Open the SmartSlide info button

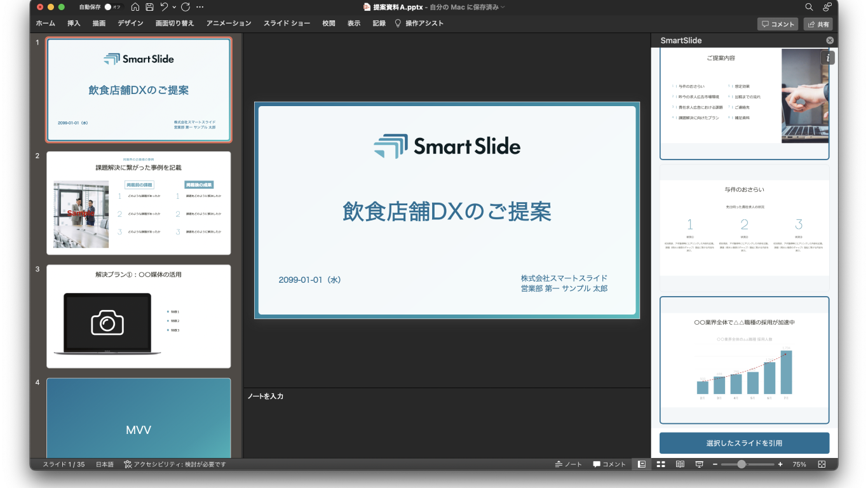click(x=828, y=58)
